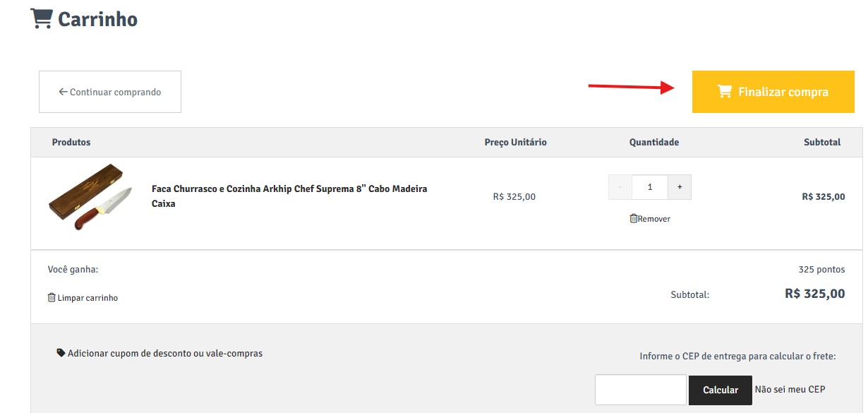Click the Calcular shipping button
868x413 pixels.
coord(721,390)
